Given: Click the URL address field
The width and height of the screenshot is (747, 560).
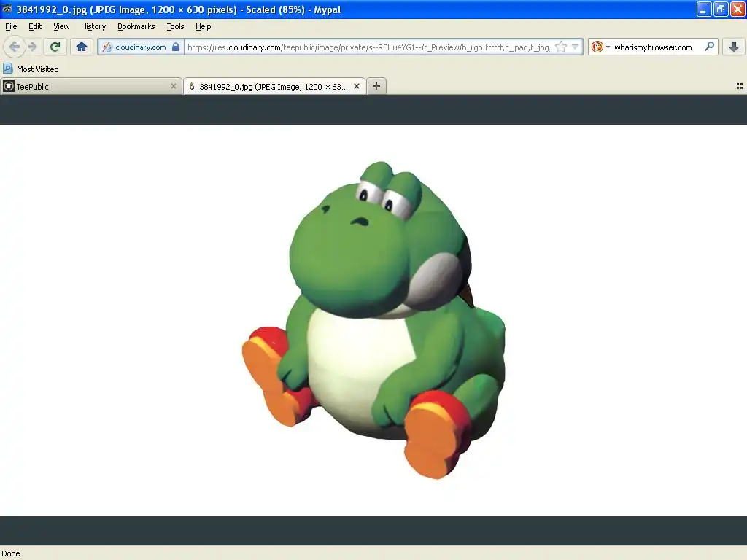Looking at the screenshot, I should [x=368, y=47].
